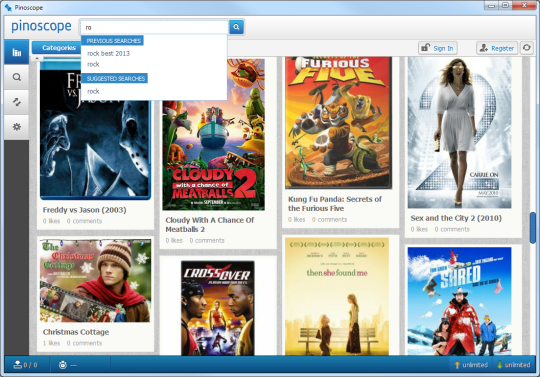Click title 'Cloudy With A Chance Of Meatballs 2'
This screenshot has height=377, width=540.
[x=210, y=224]
